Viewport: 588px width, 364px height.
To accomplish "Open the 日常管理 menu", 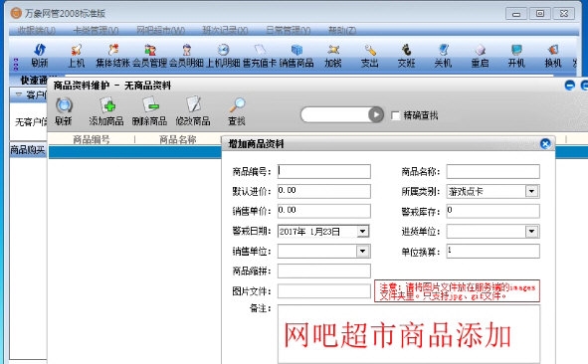I will (x=288, y=31).
